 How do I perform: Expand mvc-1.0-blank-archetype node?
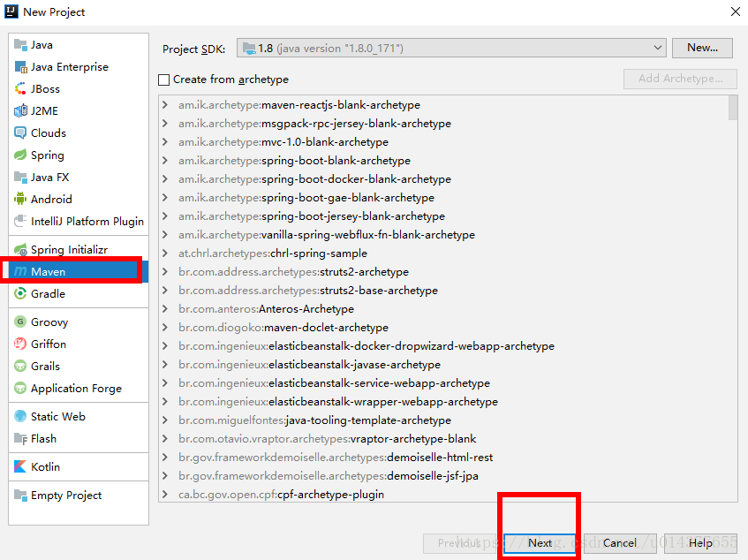click(165, 141)
